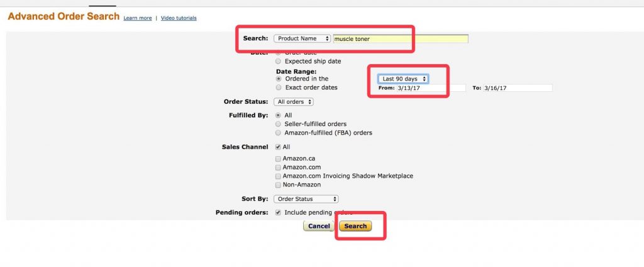Expand the Last 90 days dropdown
Screen dimensions: 644x267
pyautogui.click(x=403, y=79)
